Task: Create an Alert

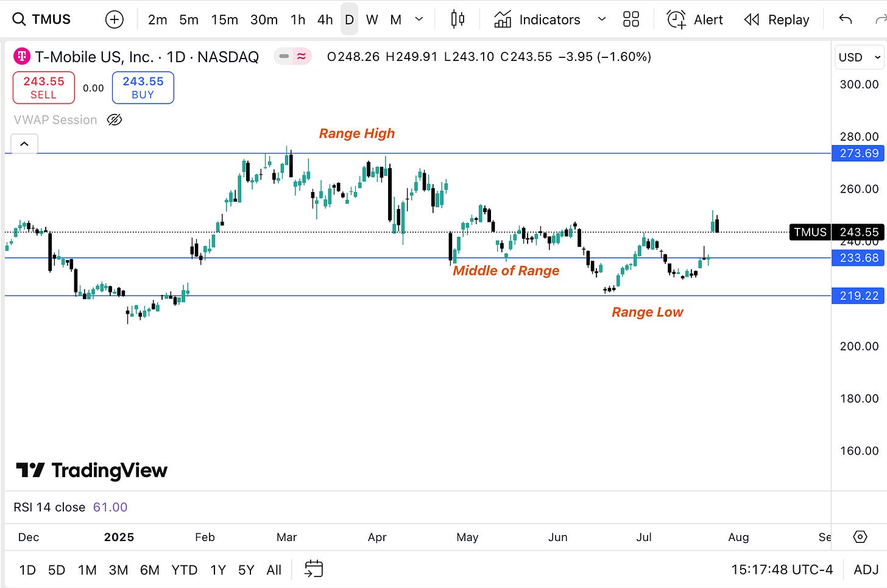Action: pos(695,19)
